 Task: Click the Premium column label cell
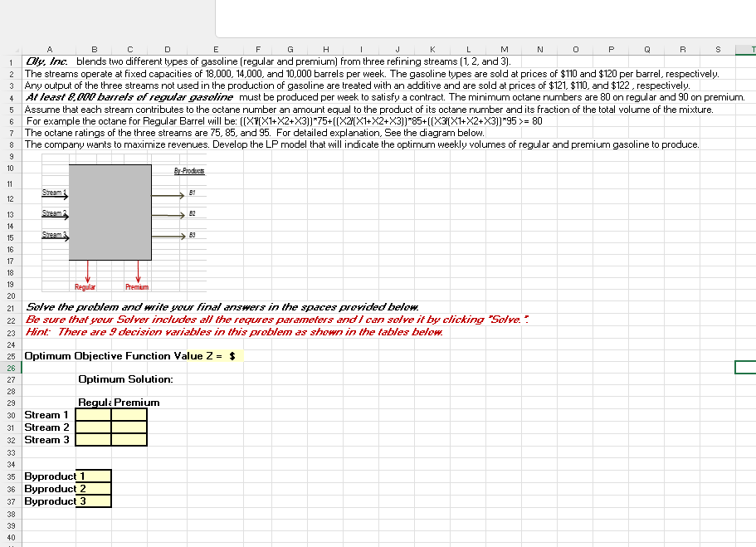pyautogui.click(x=129, y=403)
